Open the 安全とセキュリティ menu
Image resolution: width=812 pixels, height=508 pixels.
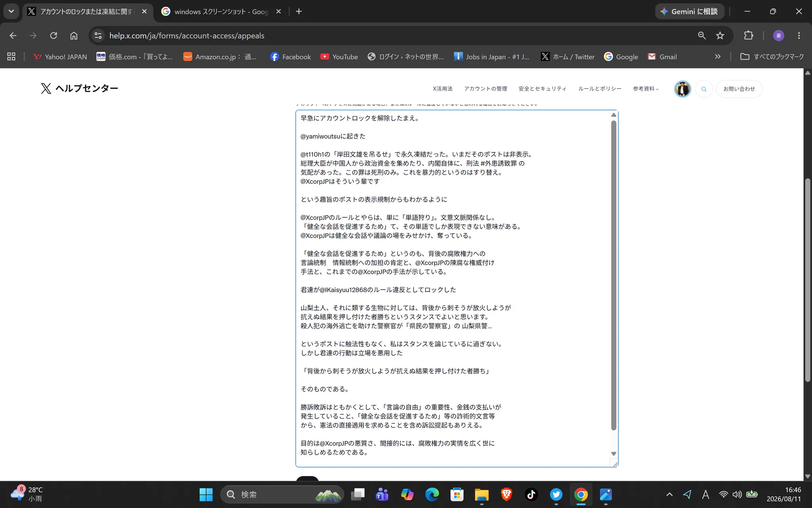click(542, 89)
